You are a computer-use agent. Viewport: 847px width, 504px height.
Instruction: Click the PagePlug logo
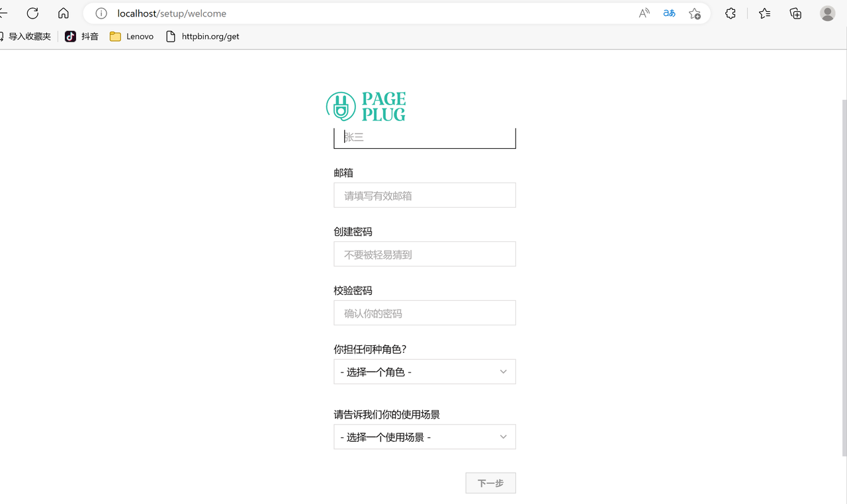pyautogui.click(x=366, y=106)
